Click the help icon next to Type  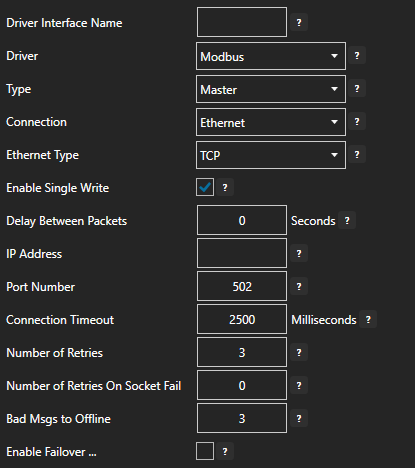357,88
